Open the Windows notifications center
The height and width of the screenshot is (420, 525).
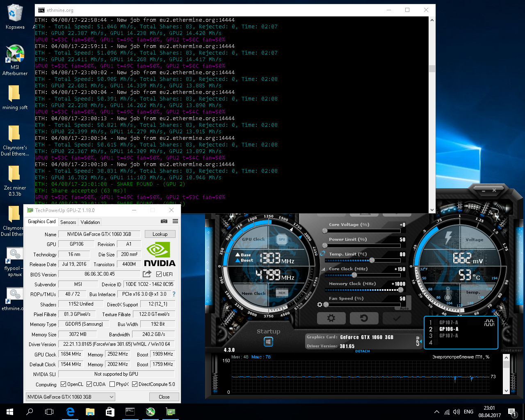pyautogui.click(x=511, y=412)
